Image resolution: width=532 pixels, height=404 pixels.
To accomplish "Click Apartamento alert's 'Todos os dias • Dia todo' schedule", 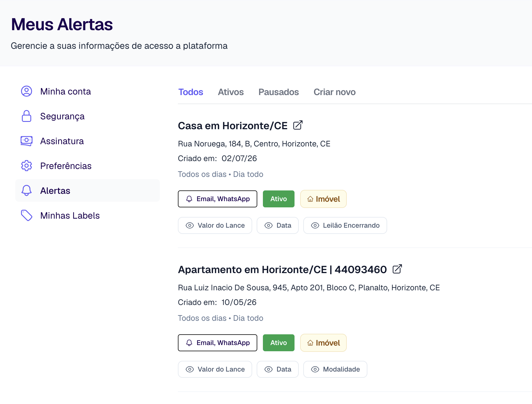I will (221, 318).
